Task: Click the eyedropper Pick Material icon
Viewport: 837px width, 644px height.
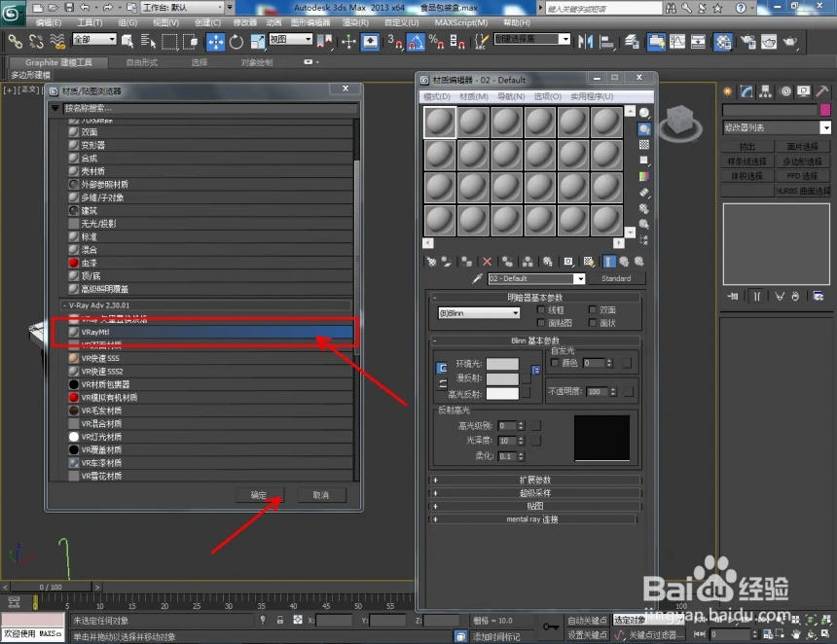Action: (477, 278)
